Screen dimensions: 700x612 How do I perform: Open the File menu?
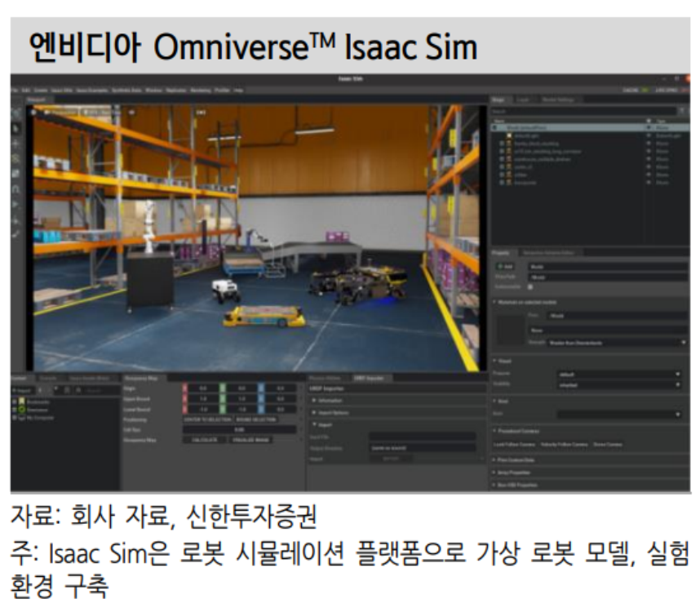pos(15,91)
